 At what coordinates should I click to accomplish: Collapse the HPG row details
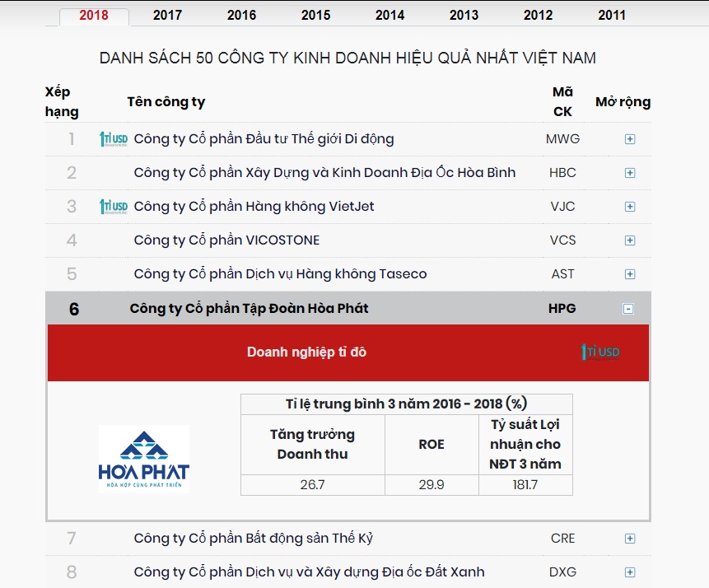(629, 309)
